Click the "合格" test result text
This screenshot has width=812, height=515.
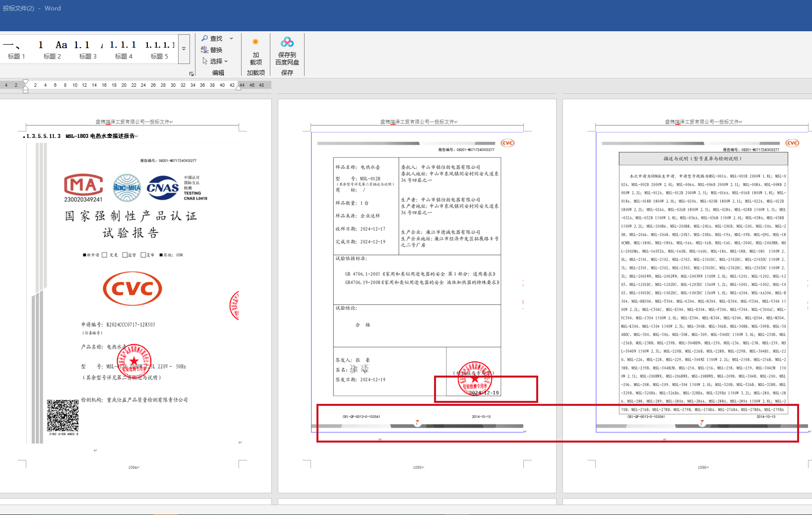click(363, 325)
